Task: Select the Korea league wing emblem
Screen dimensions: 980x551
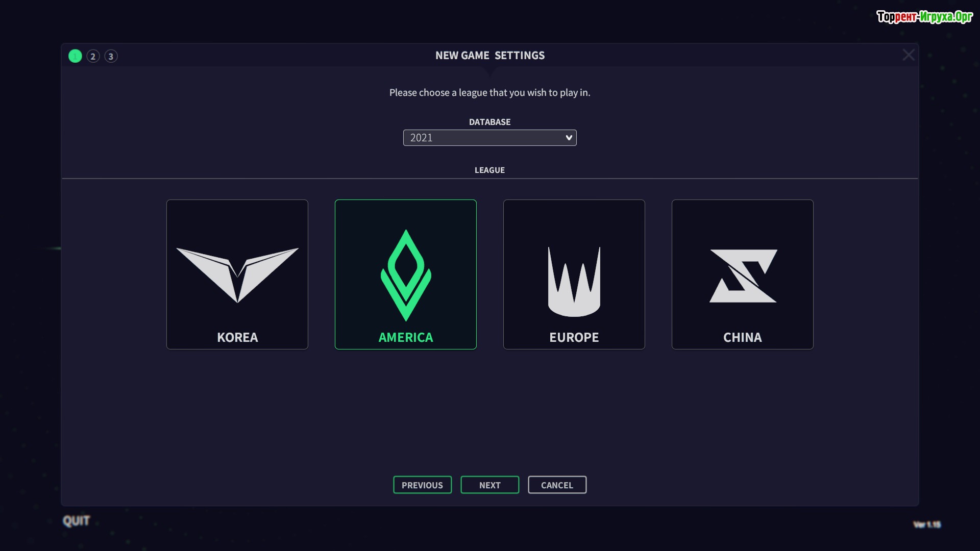Action: pyautogui.click(x=237, y=275)
